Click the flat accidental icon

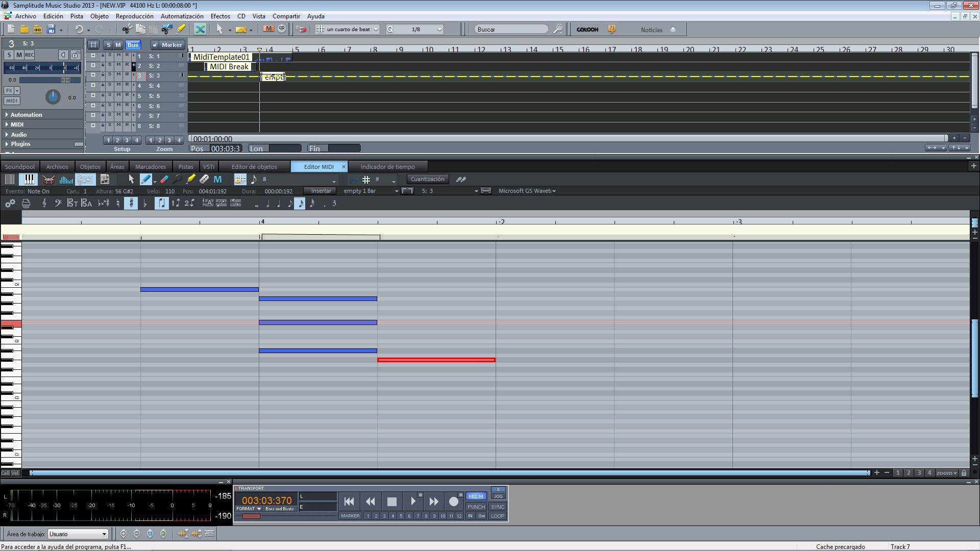click(x=145, y=204)
